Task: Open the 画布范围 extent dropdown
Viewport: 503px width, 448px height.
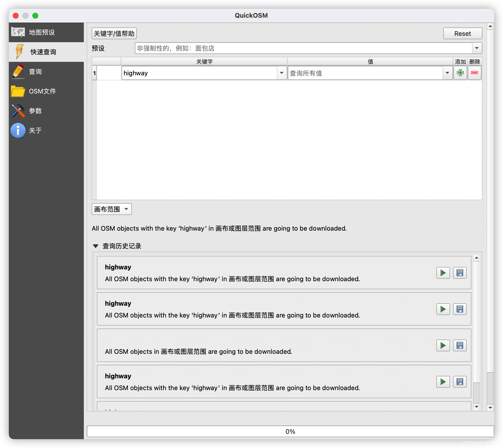Action: (112, 209)
